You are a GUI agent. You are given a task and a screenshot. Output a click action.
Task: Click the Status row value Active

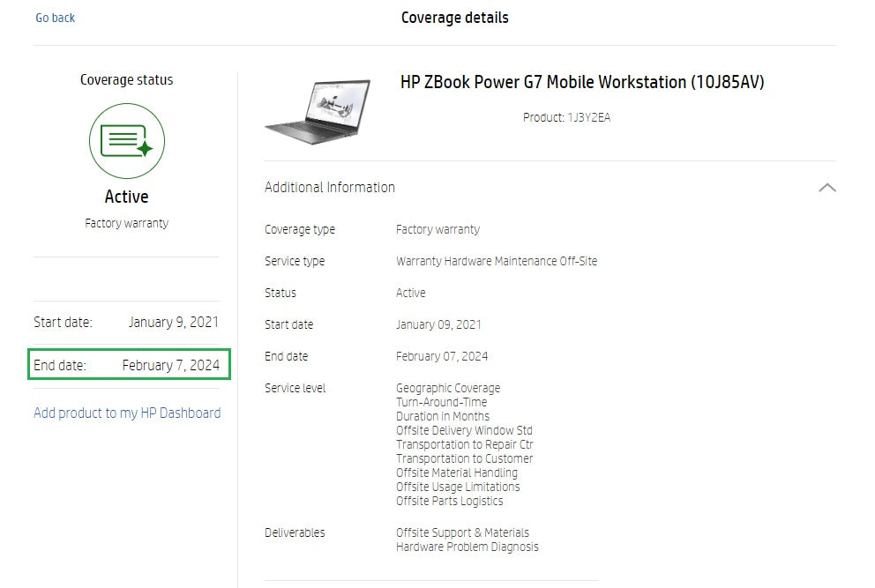(x=411, y=293)
